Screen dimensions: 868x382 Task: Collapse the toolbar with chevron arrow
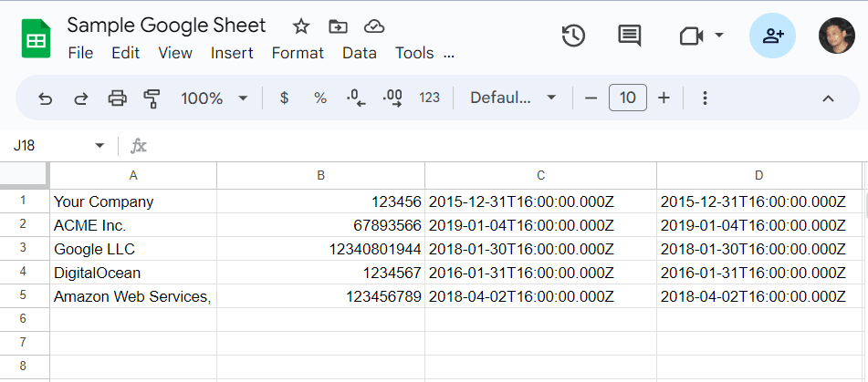[828, 98]
